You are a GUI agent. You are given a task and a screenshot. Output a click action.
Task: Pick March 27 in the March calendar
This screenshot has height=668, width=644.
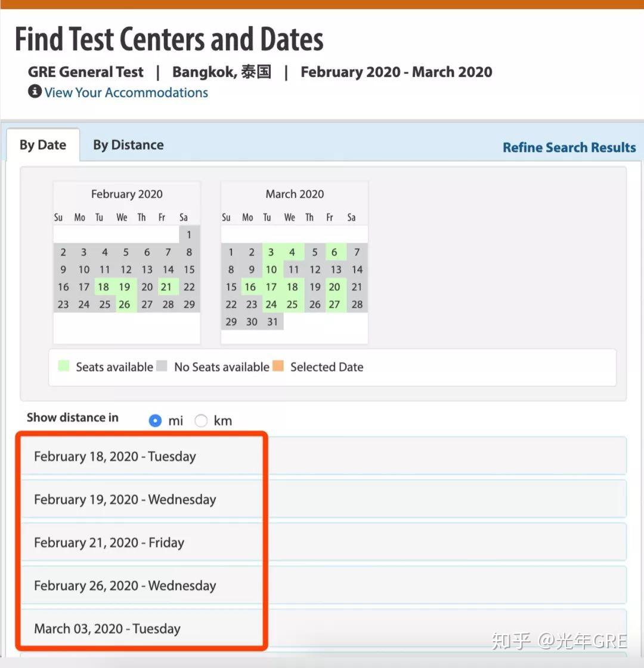click(335, 304)
